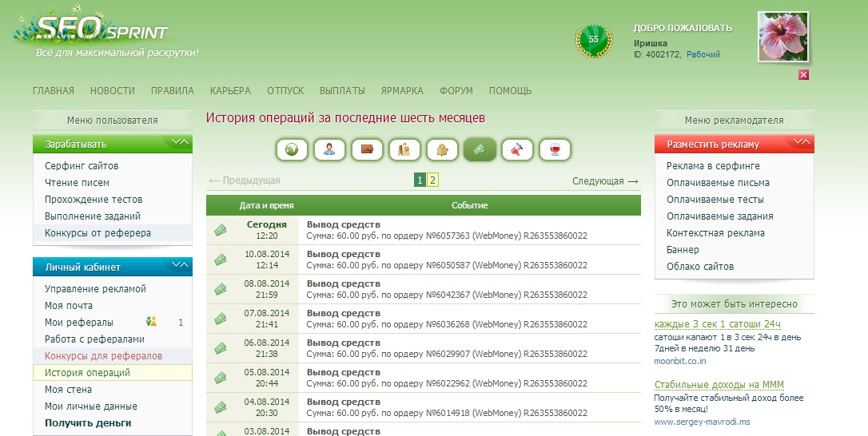Screen dimensions: 868x436
Task: Open the НОВОСТИ menu item
Action: coord(113,91)
